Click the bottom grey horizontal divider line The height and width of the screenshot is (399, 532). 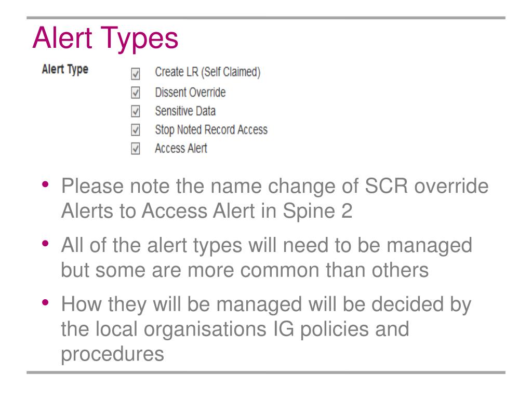coord(266,373)
